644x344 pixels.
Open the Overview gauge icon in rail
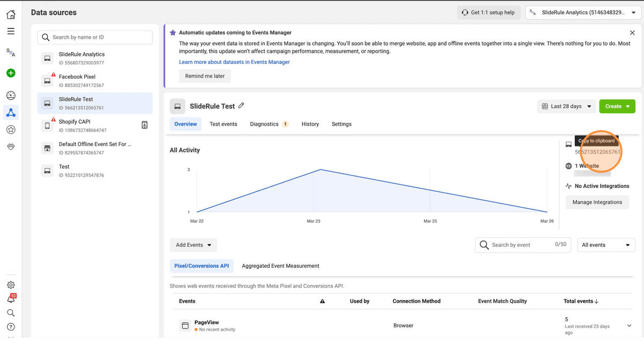tap(11, 96)
